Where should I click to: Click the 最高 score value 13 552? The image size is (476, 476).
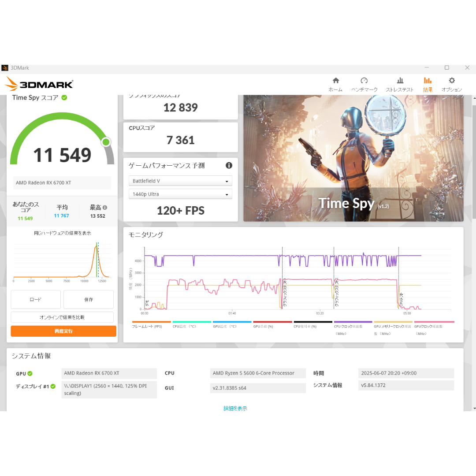point(97,216)
